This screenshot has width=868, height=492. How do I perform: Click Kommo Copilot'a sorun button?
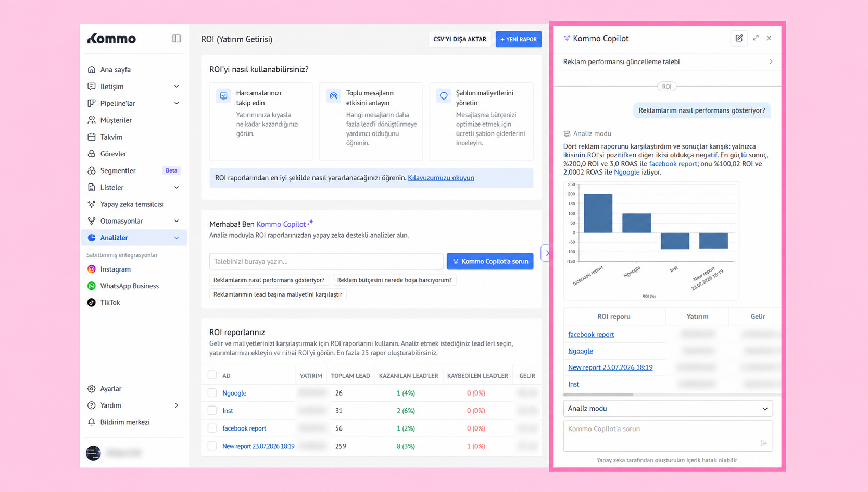tap(490, 261)
